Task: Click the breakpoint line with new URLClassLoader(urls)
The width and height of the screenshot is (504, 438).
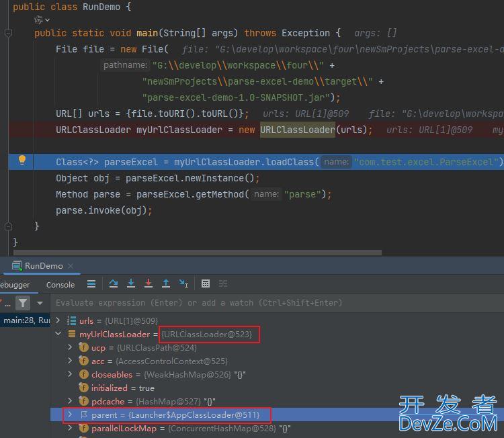Action: (x=256, y=130)
